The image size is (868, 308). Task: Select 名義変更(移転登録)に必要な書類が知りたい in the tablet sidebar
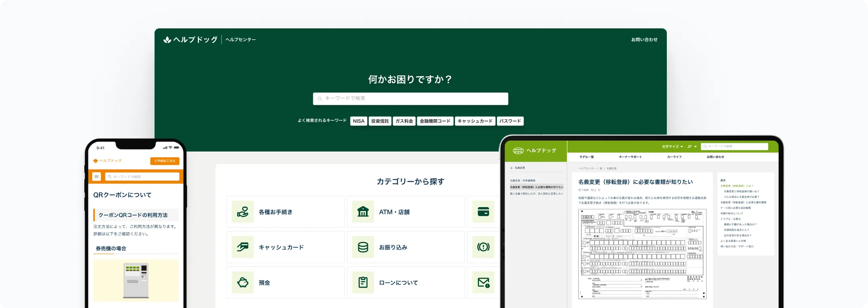coord(536,187)
